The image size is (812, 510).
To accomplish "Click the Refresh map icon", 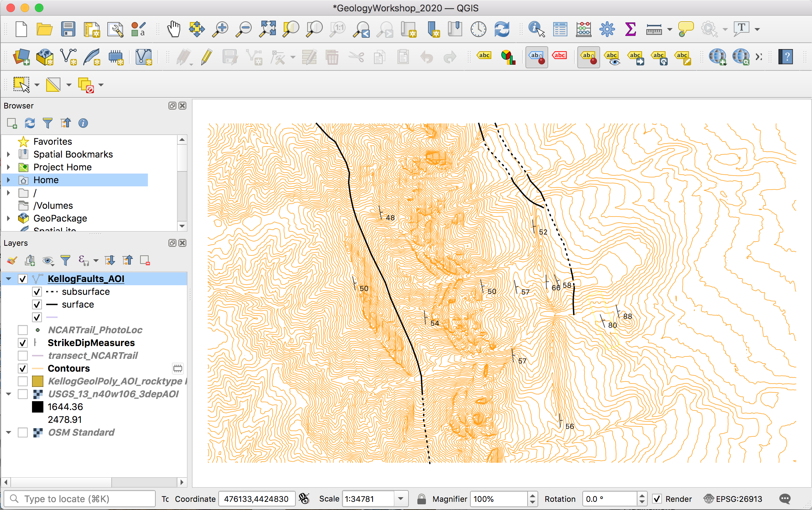I will [x=502, y=29].
